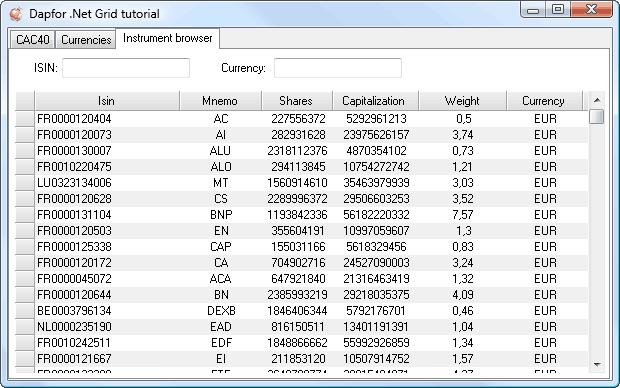Focus the ISIN filter text field
620x388 pixels.
click(x=126, y=68)
